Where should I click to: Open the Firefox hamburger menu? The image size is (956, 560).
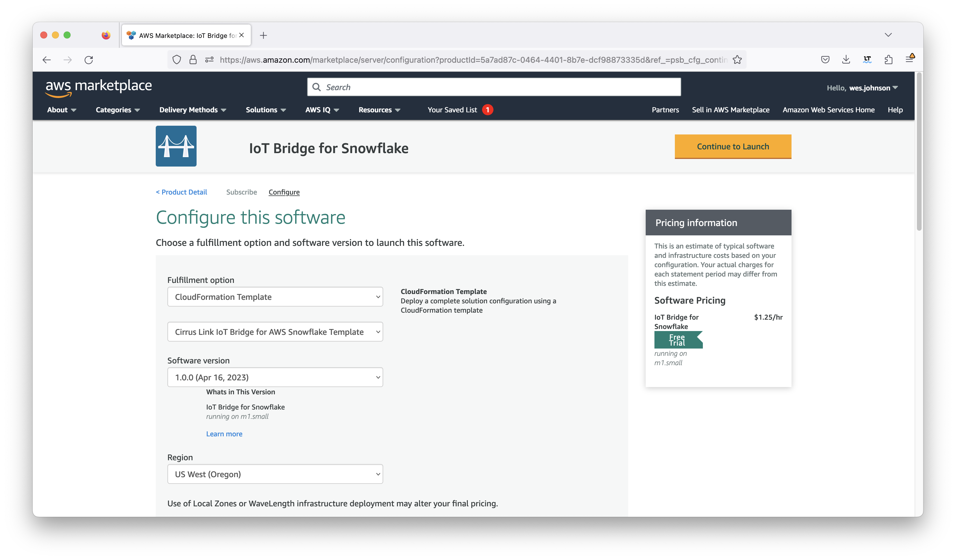[909, 59]
